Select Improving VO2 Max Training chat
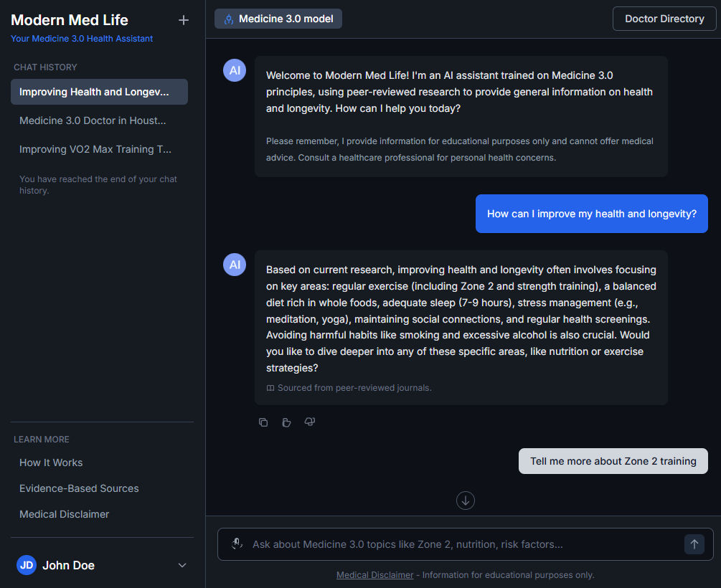Image resolution: width=721 pixels, height=588 pixels. 99,149
